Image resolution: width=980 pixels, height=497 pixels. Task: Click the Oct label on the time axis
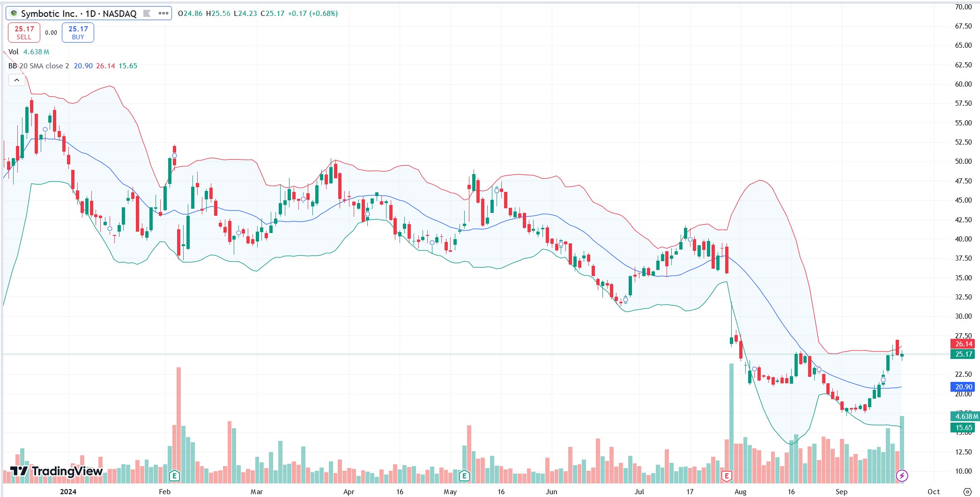pyautogui.click(x=934, y=491)
